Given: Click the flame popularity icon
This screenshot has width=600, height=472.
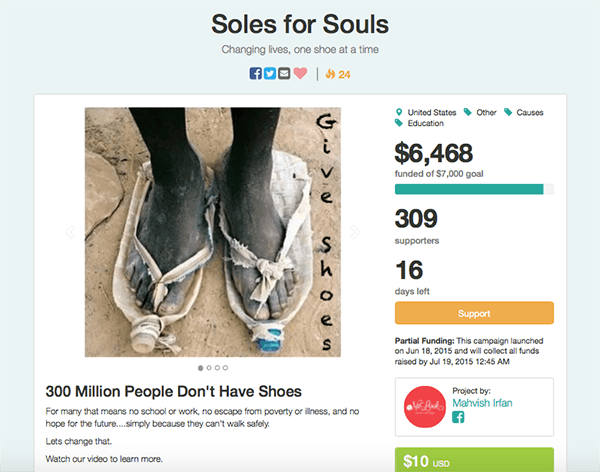Looking at the screenshot, I should [x=332, y=74].
